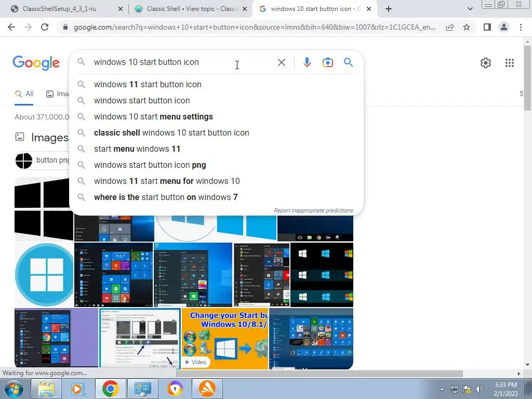Image resolution: width=532 pixels, height=399 pixels.
Task: Click the vertical page scrollbar thumb
Action: (x=527, y=78)
